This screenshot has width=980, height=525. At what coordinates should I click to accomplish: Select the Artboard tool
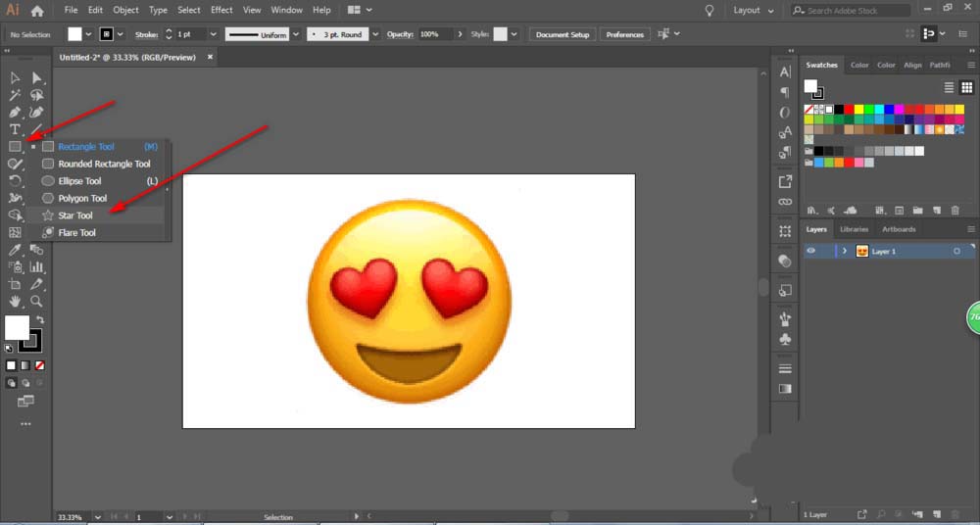(x=15, y=284)
